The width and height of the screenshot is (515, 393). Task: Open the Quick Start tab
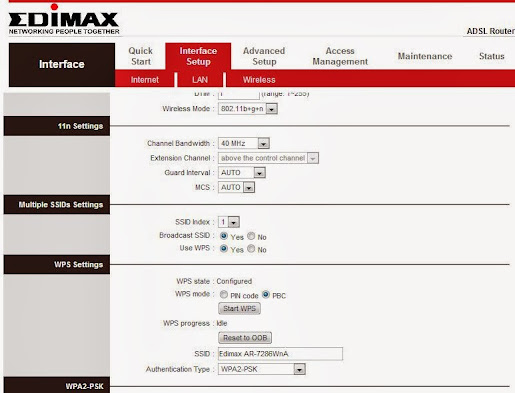point(141,56)
